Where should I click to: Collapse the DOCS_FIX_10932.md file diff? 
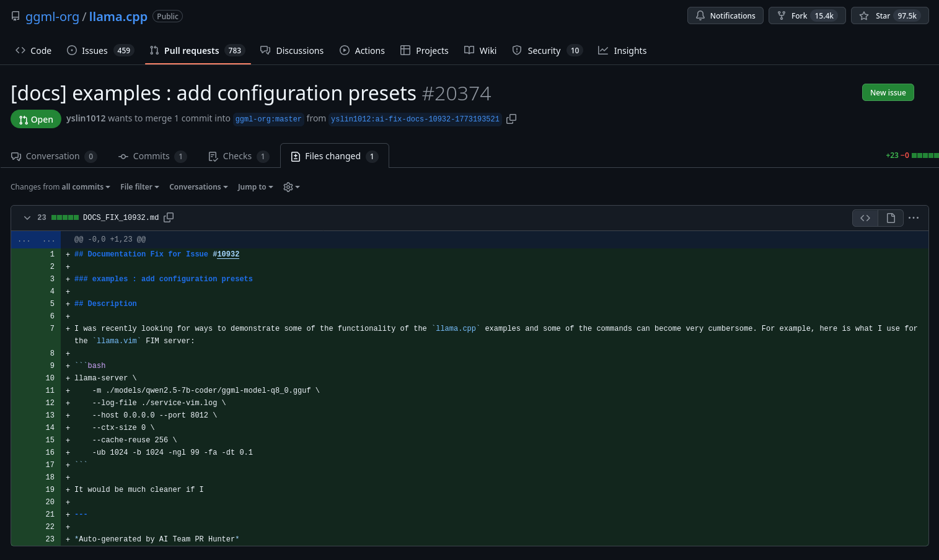[27, 217]
